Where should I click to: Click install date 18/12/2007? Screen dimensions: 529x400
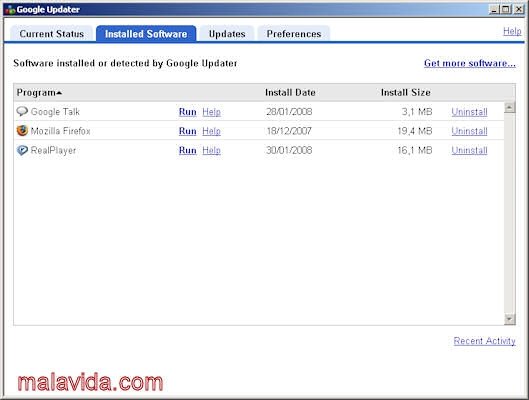289,131
